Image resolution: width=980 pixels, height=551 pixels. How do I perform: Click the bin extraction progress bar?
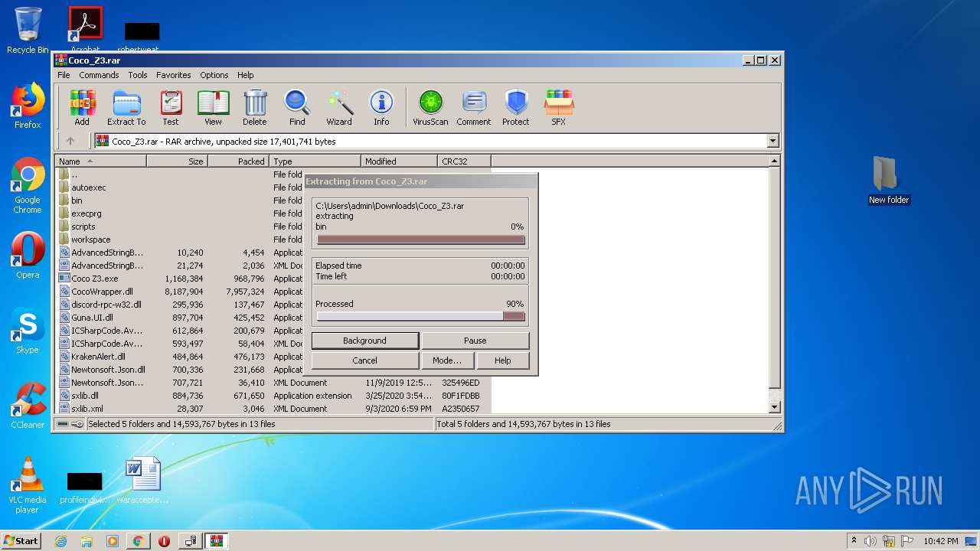(x=421, y=240)
